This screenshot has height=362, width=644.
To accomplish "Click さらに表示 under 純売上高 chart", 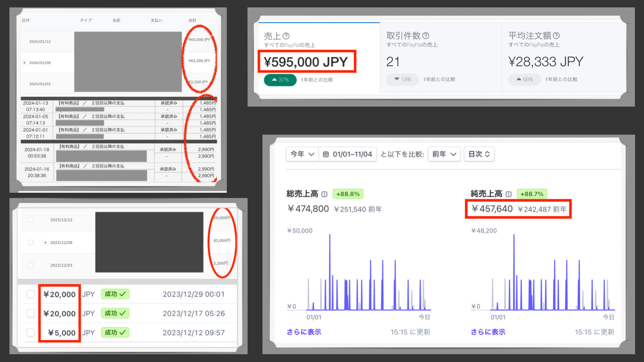I will tap(488, 332).
